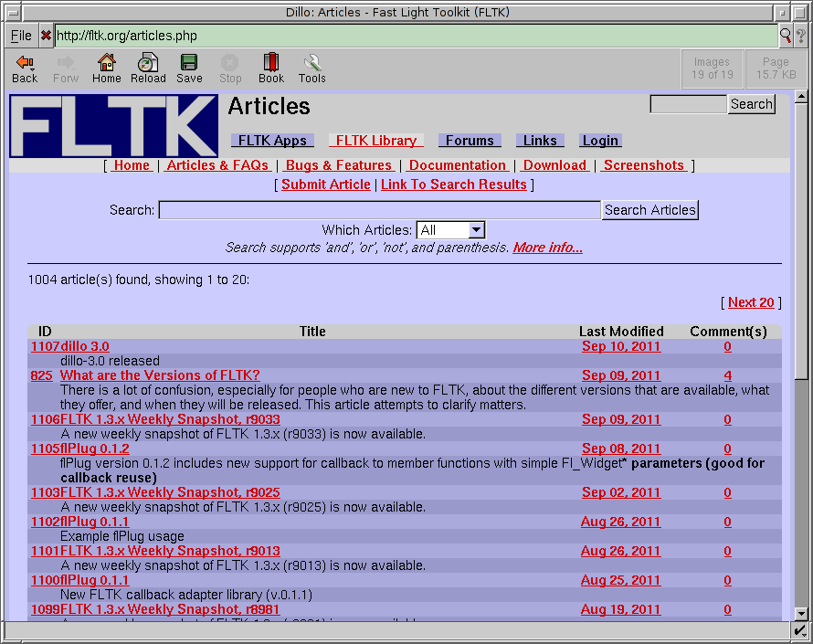Open the File menu
Image resolution: width=813 pixels, height=644 pixels.
coord(21,36)
